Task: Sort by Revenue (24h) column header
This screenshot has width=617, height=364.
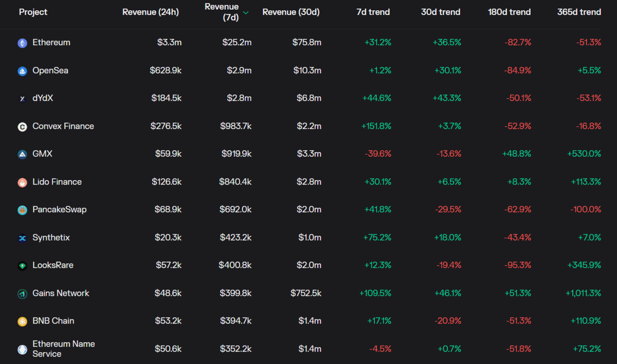Action: pos(151,12)
